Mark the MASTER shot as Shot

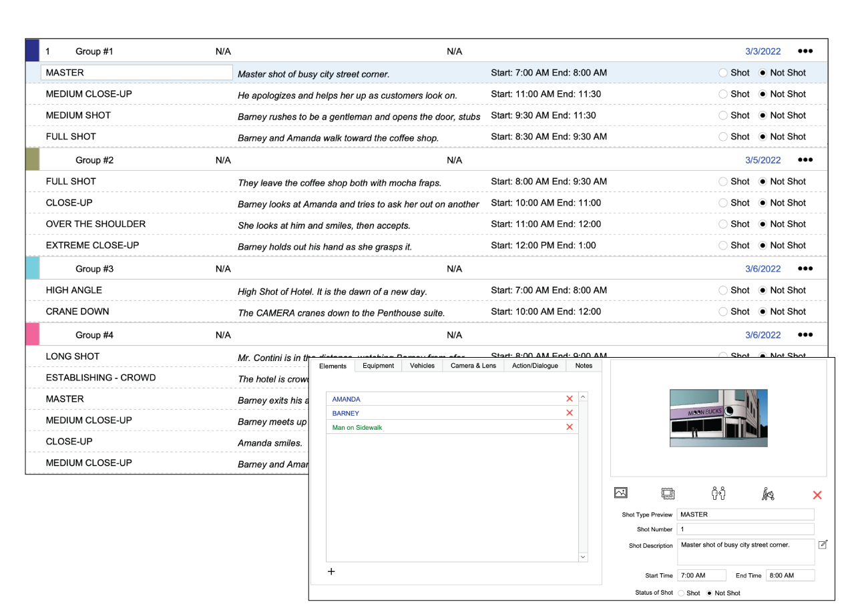722,73
